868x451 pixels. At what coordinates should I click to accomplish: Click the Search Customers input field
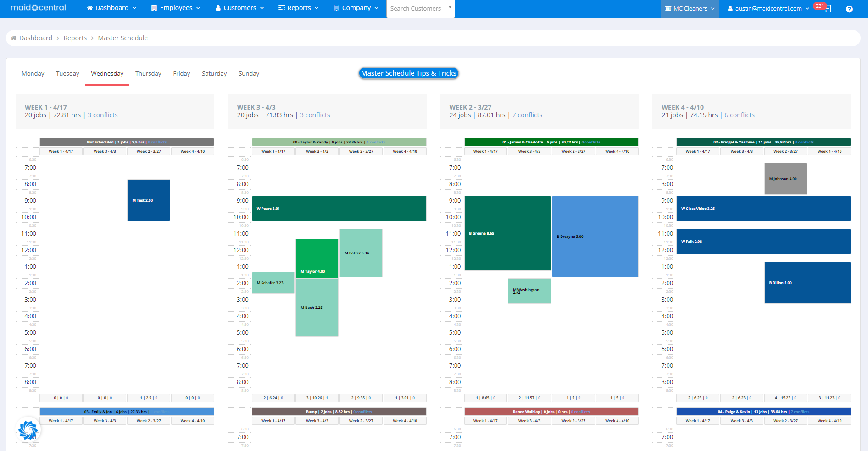(417, 8)
